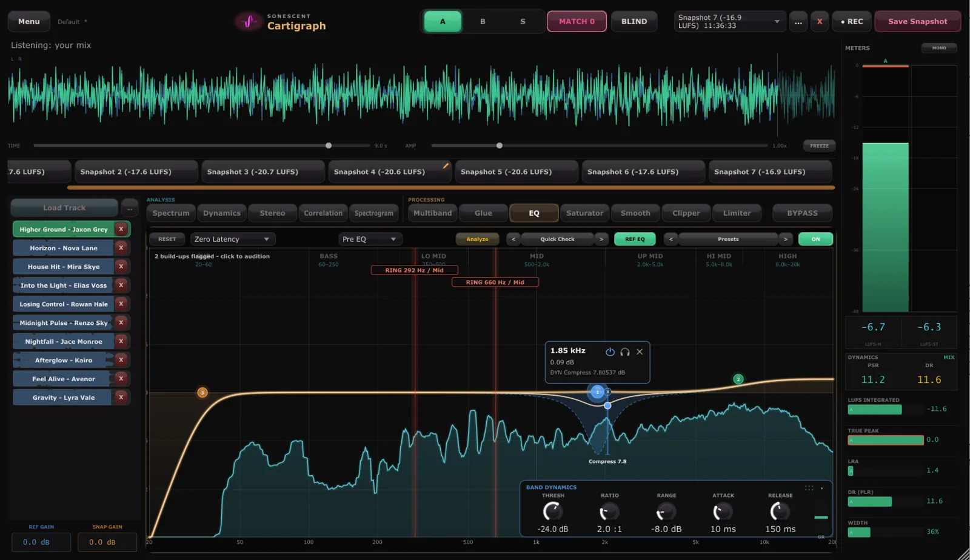Open the main Menu
This screenshot has height=560, width=970.
click(x=28, y=21)
